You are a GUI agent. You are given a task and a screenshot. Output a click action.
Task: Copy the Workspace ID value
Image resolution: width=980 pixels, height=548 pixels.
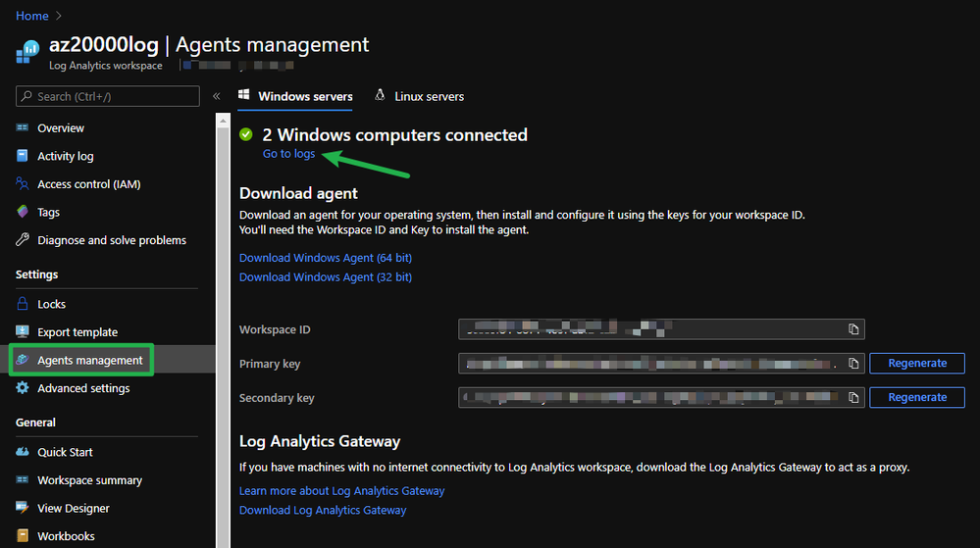pos(853,329)
